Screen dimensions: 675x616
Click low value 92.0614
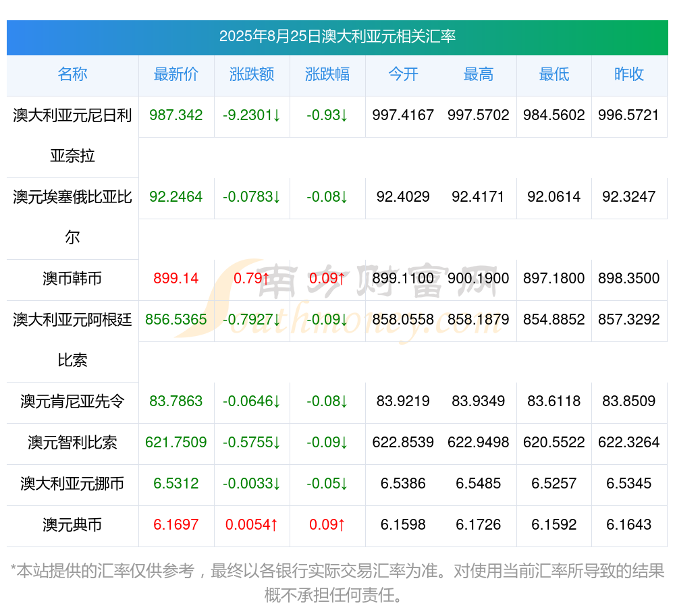[554, 197]
